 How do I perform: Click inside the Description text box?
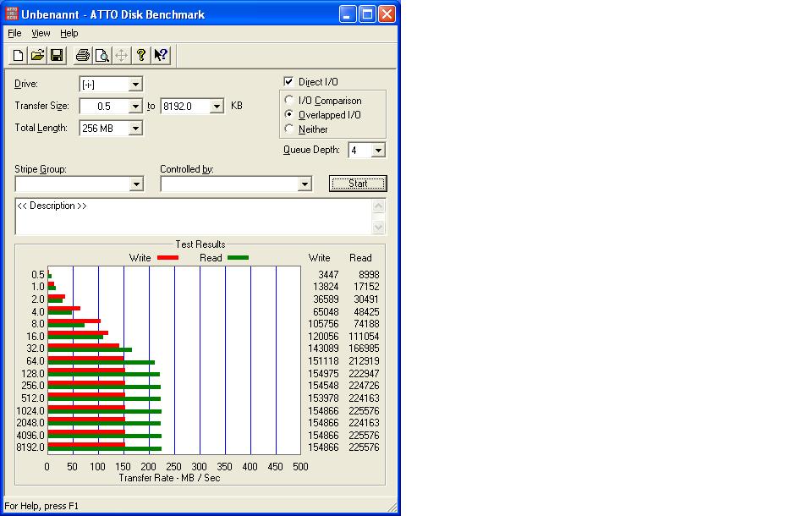coord(193,217)
